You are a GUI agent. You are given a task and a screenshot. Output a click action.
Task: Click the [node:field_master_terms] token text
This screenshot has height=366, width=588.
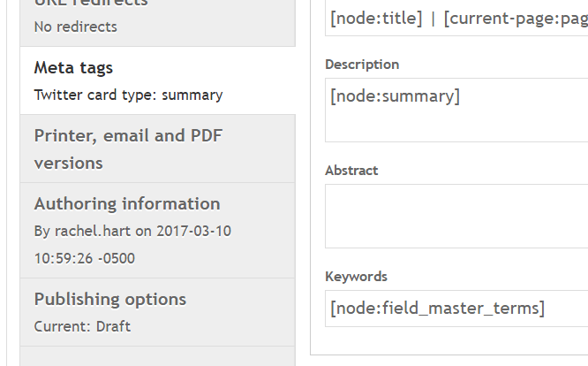(437, 309)
